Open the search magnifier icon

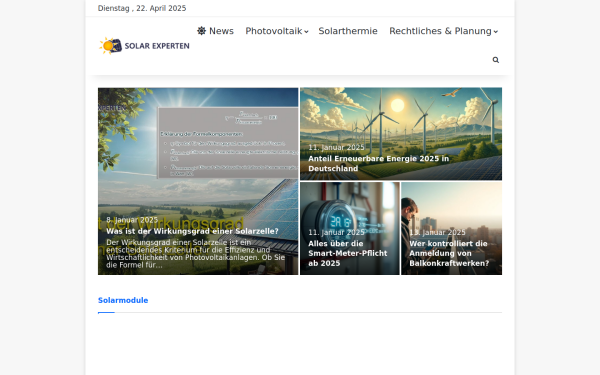[496, 60]
